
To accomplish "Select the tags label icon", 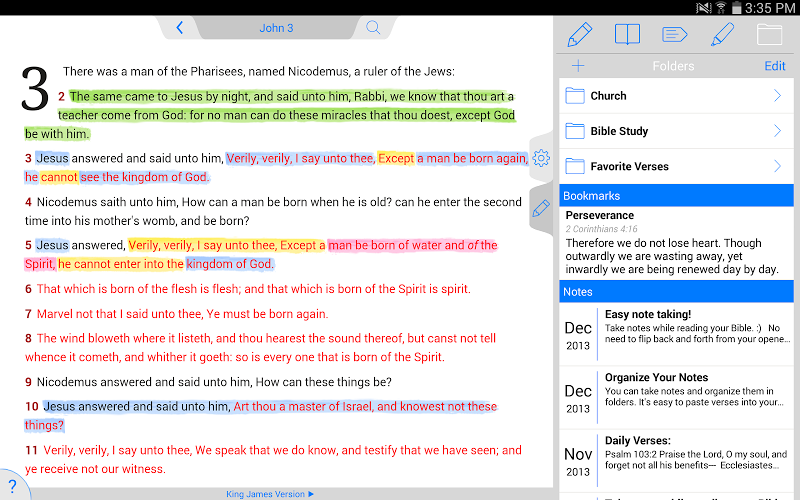I will pos(675,35).
